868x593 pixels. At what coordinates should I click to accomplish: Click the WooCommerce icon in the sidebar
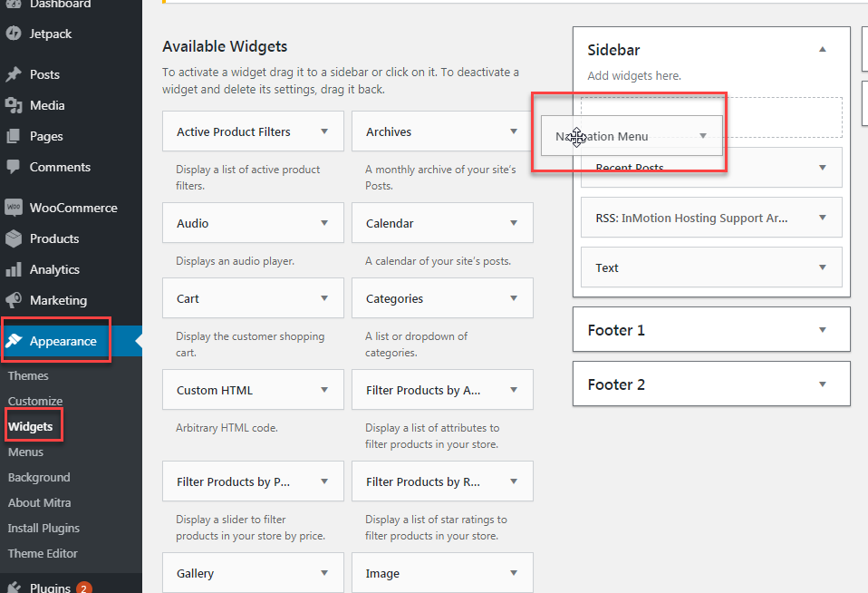(x=14, y=208)
